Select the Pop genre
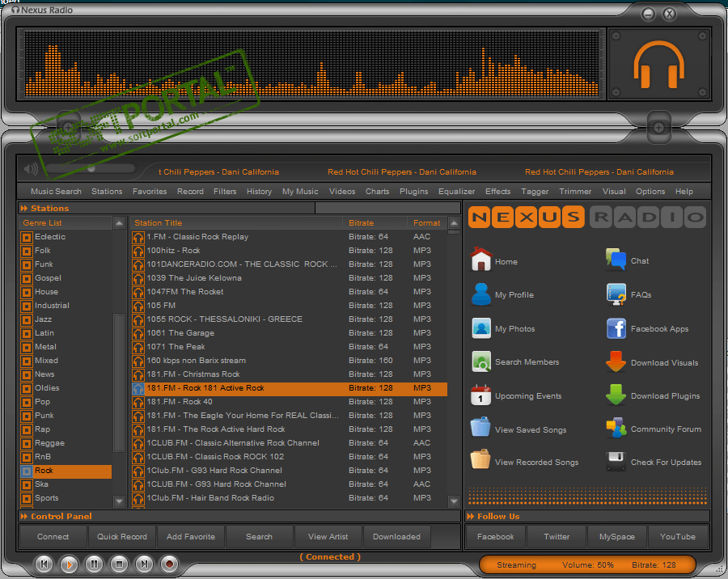 point(42,402)
